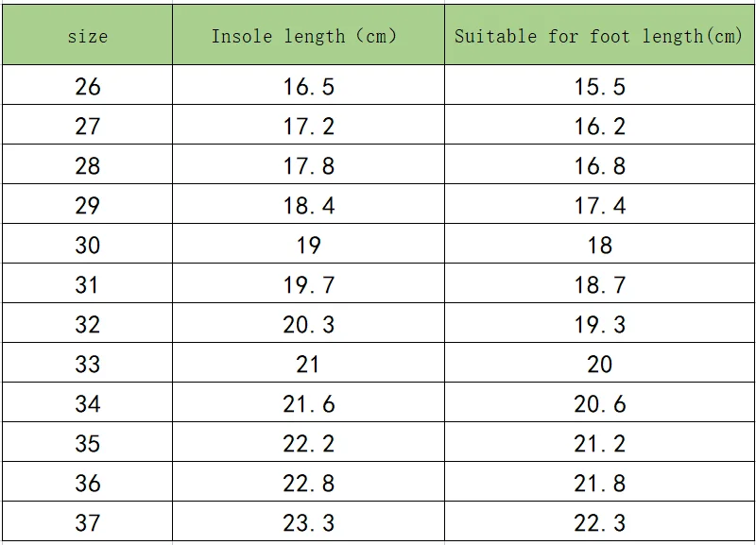Select foot length value 18.7
Viewport: 756px width, 545px height.
tap(599, 285)
